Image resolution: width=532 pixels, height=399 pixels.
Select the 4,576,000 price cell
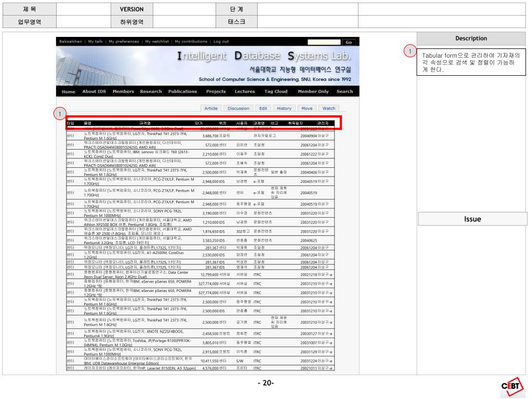coord(210,368)
